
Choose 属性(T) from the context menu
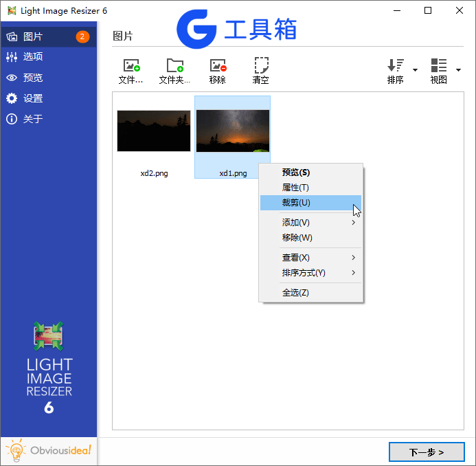(311, 188)
